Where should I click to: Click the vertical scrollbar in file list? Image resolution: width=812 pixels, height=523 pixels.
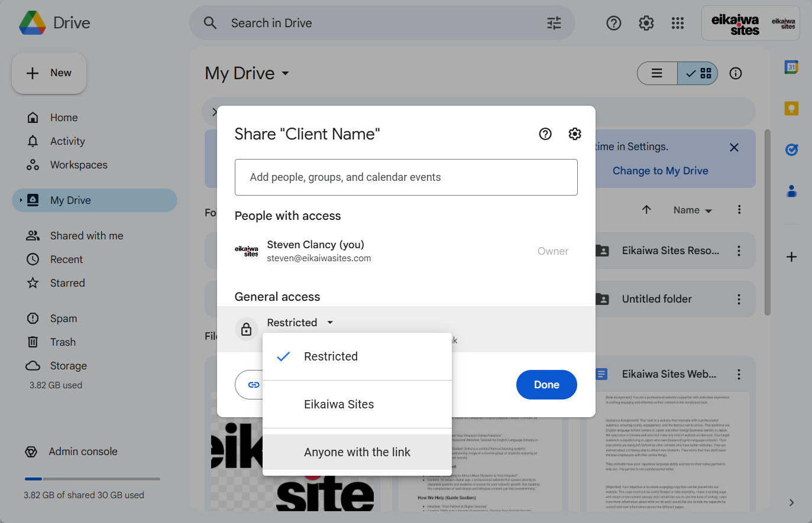(x=768, y=222)
